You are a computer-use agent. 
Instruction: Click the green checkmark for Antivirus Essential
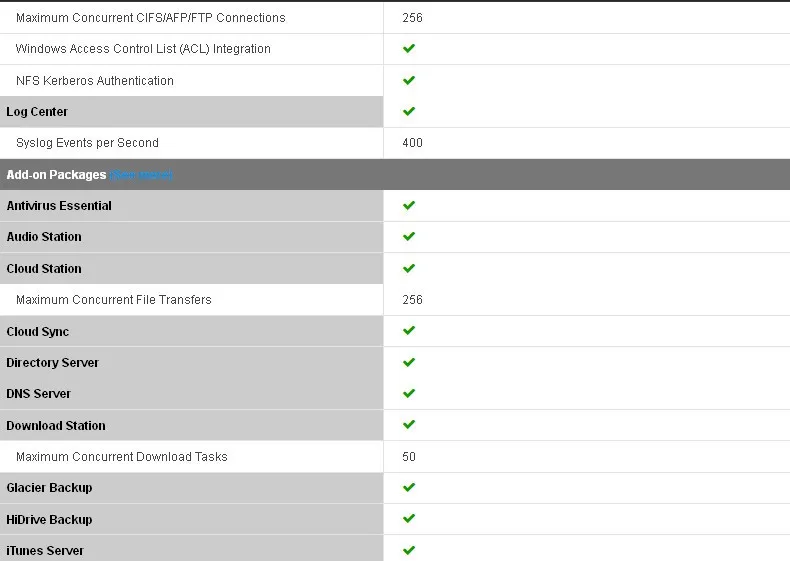(x=409, y=205)
